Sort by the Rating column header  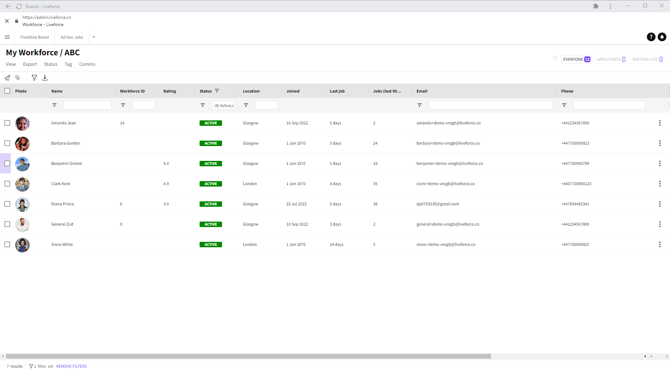tap(170, 91)
